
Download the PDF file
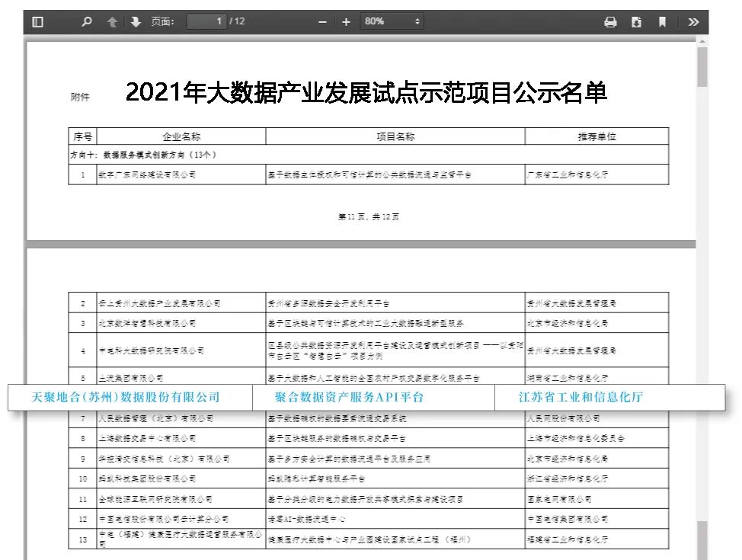pos(637,21)
